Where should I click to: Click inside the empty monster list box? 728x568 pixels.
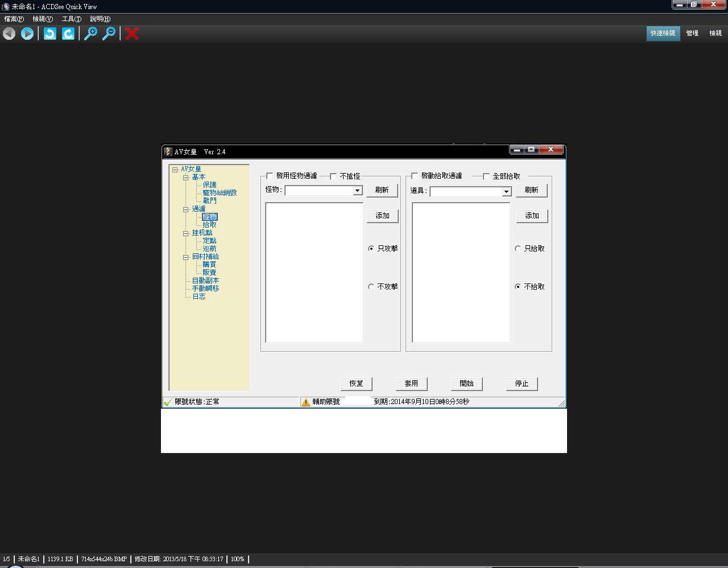coord(315,273)
